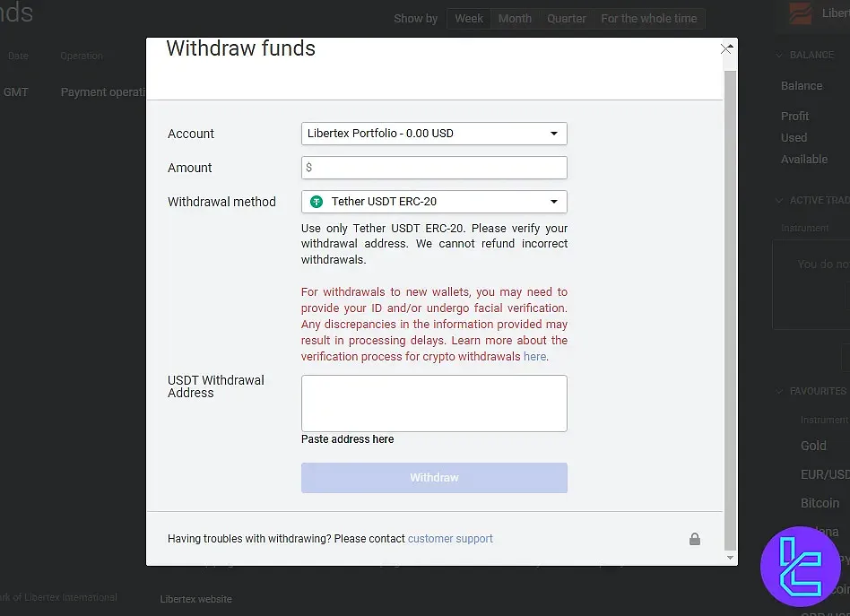Click the Tether USDT coin icon
This screenshot has height=616, width=850.
[316, 201]
